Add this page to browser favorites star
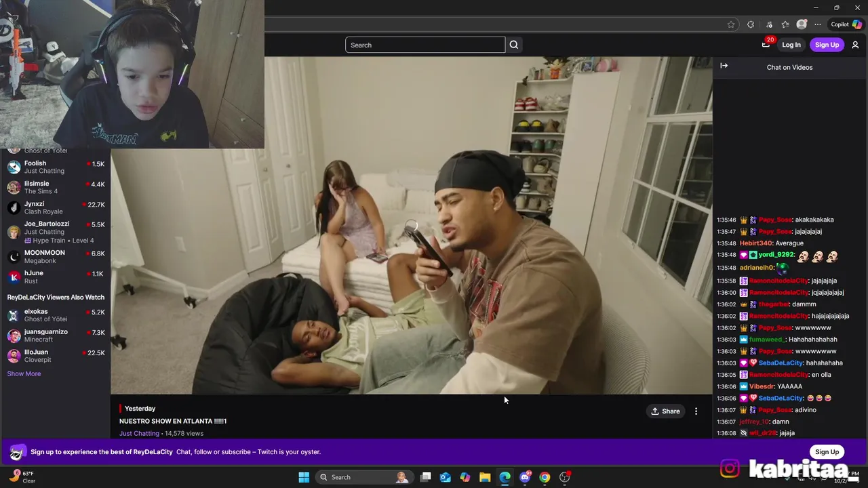The height and width of the screenshot is (488, 868). [x=731, y=24]
